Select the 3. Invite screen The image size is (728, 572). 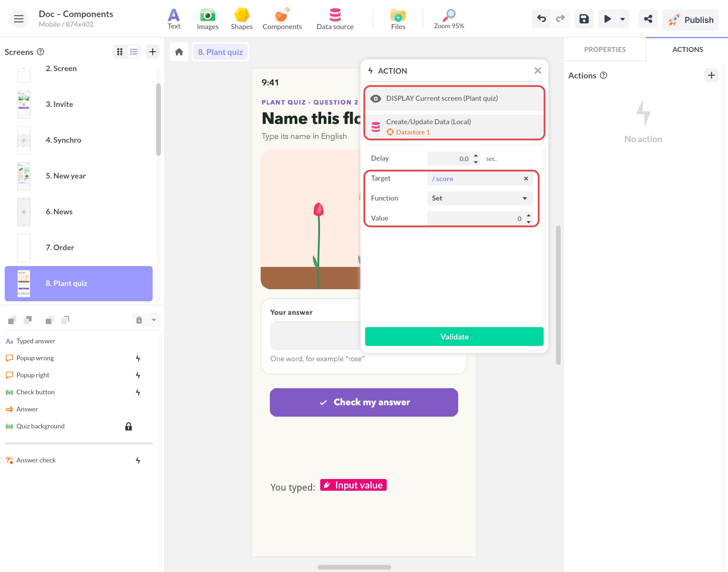(79, 104)
